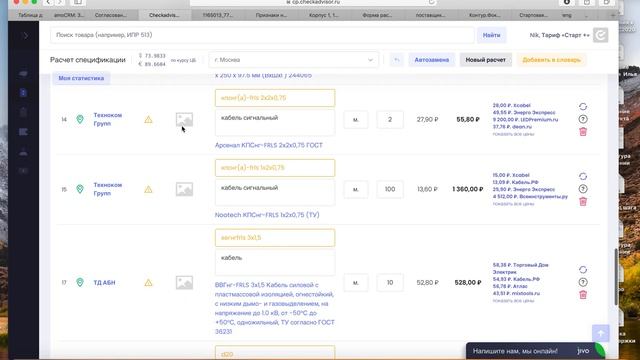Click page vertical scrollbar thumb
The image size is (640, 360).
coord(616,277)
